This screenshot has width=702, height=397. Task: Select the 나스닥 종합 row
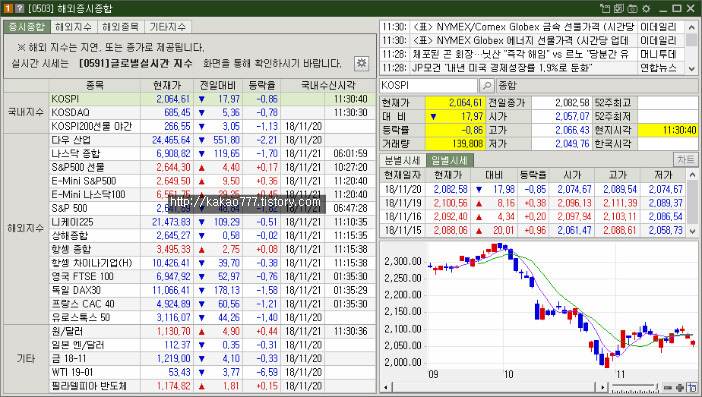212,154
